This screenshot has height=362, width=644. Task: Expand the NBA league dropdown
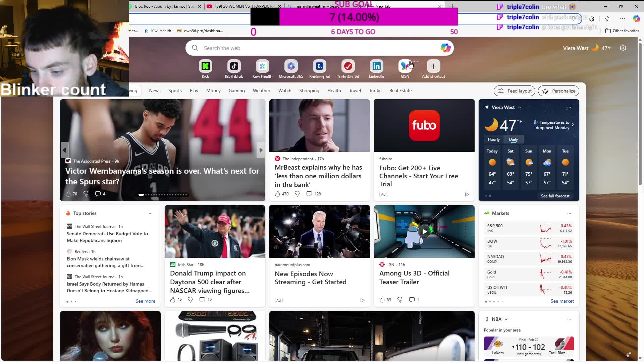click(506, 319)
